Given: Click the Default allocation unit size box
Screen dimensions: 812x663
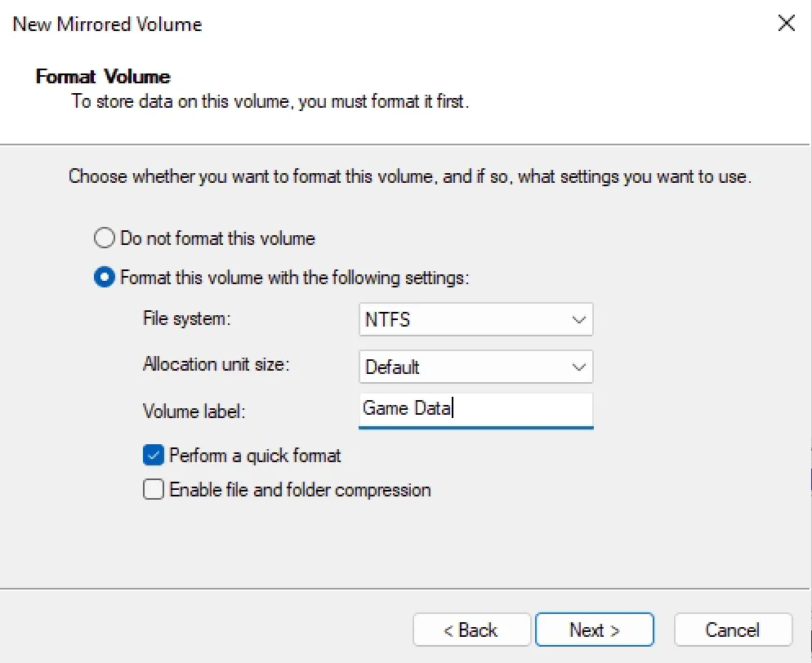Looking at the screenshot, I should click(x=476, y=367).
